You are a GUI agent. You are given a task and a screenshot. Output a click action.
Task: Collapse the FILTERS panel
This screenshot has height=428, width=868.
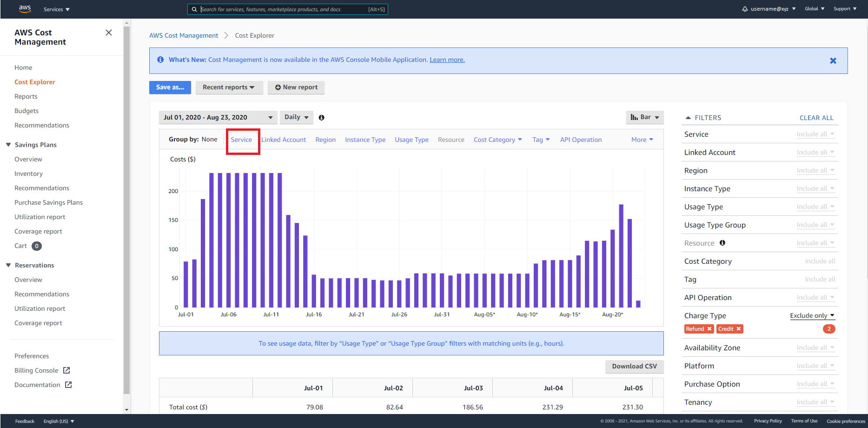pos(688,118)
